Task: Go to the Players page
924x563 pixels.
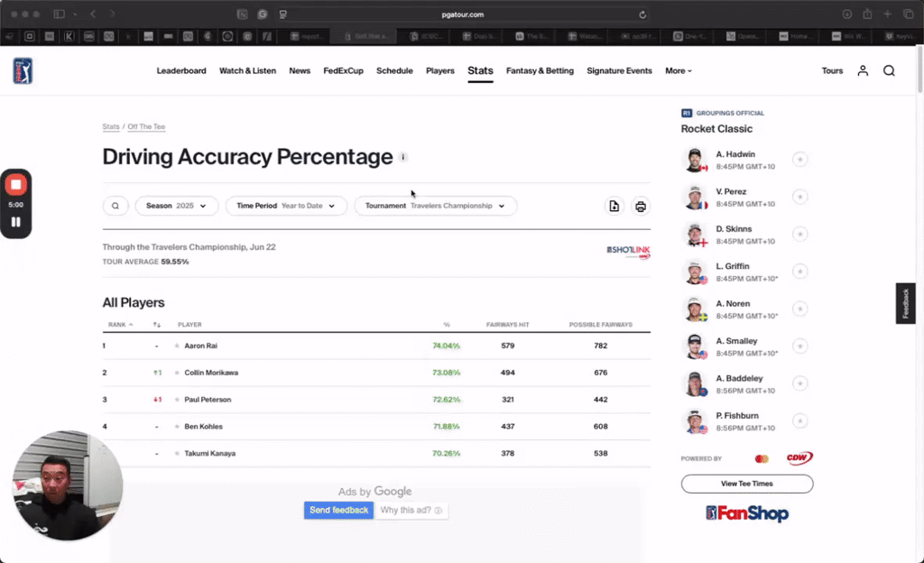Action: (x=440, y=70)
